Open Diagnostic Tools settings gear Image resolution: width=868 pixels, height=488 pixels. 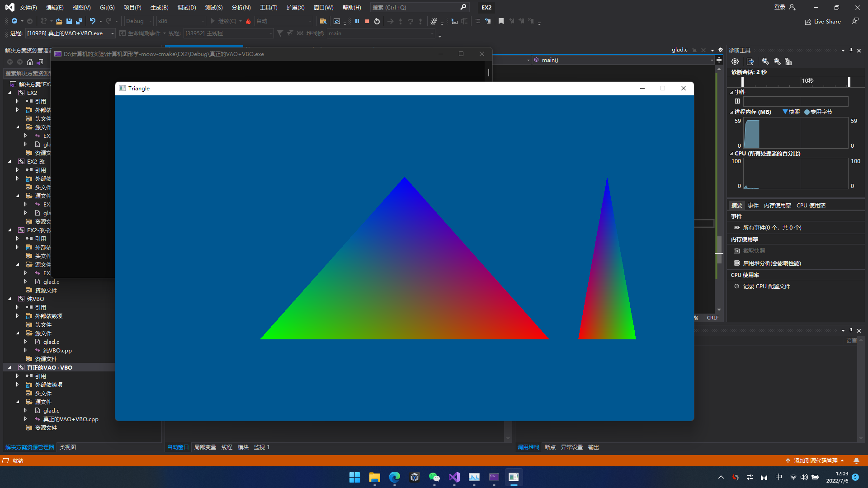point(735,61)
